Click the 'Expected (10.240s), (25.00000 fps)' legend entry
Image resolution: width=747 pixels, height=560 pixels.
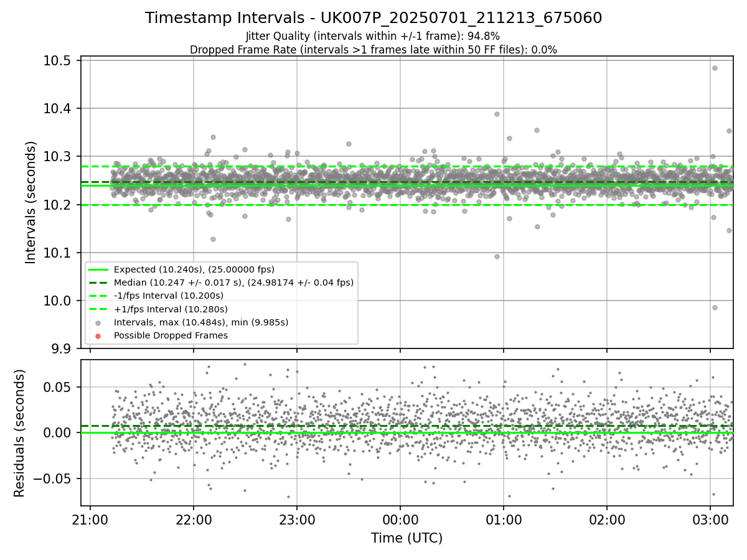pos(194,269)
